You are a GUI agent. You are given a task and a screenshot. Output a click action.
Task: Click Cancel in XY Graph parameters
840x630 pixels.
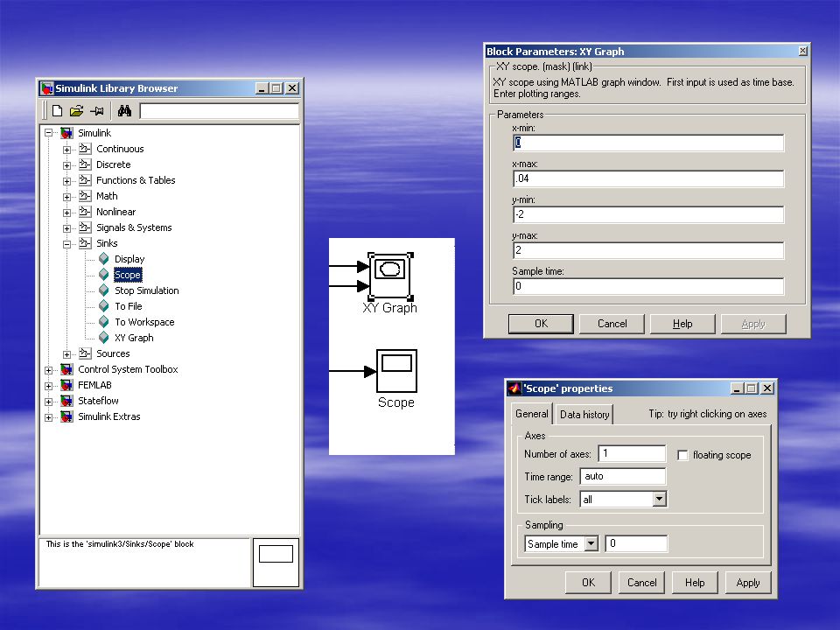612,324
